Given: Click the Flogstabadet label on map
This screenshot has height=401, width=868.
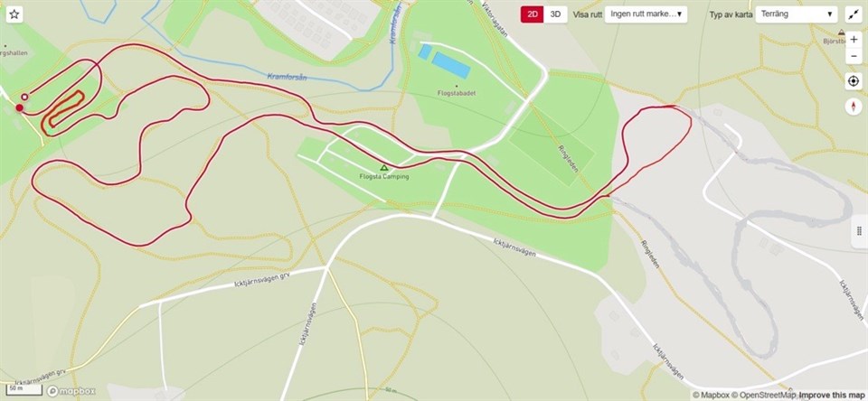Looking at the screenshot, I should 457,93.
